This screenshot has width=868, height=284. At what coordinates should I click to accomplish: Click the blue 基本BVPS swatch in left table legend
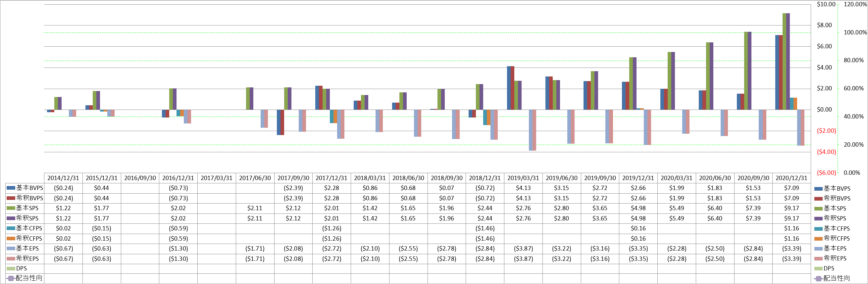(x=11, y=188)
